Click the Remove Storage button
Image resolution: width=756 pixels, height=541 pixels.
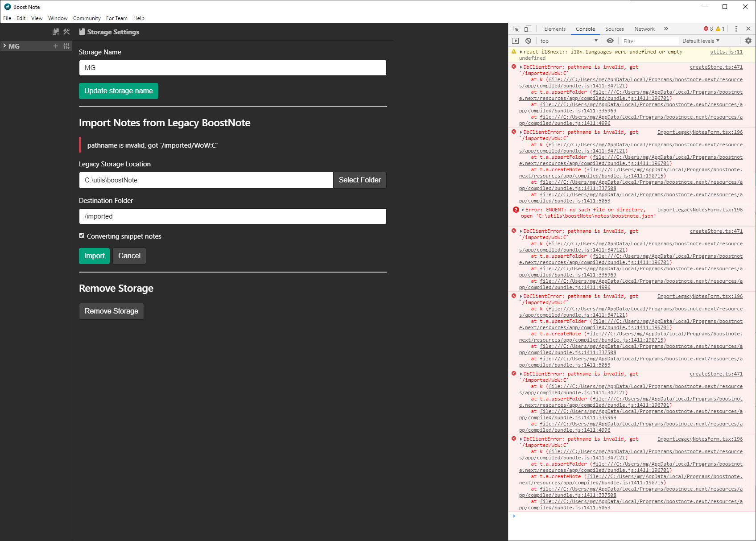coord(112,311)
